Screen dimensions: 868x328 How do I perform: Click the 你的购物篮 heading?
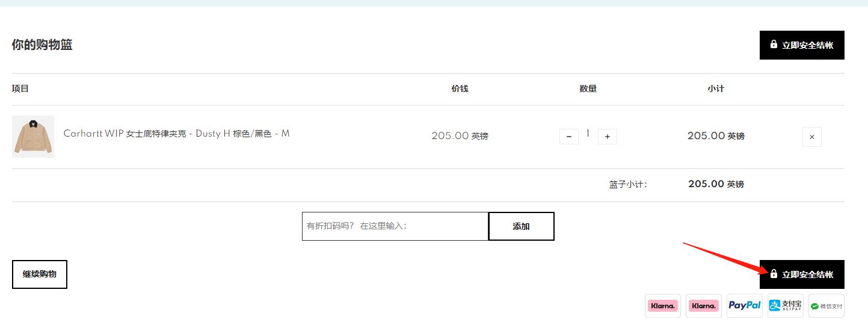(x=42, y=45)
